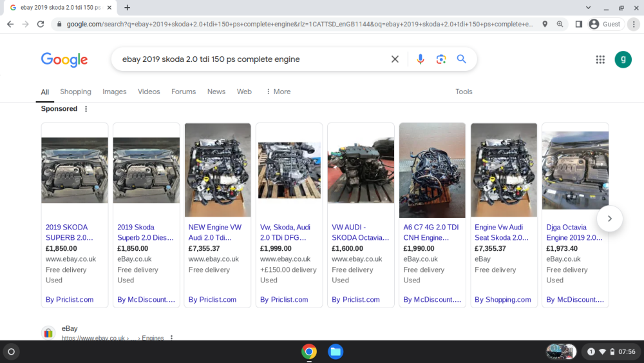Click By McDiscount under A6 C7 listing
The height and width of the screenshot is (363, 644).
pos(432,300)
